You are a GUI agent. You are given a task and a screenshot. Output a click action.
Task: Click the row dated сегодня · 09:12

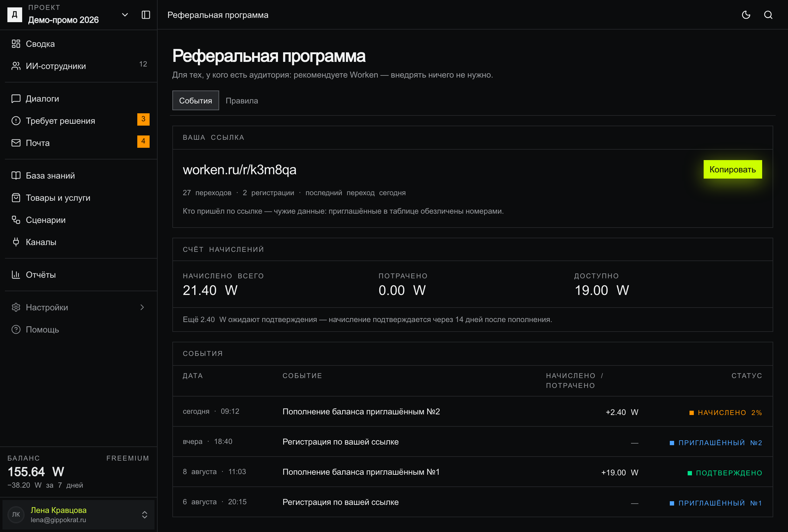tap(473, 412)
